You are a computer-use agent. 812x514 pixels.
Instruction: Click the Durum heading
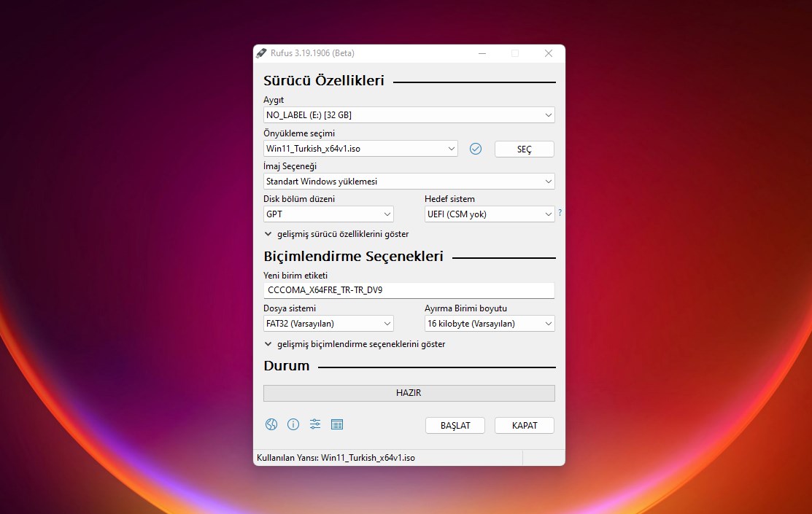point(287,365)
